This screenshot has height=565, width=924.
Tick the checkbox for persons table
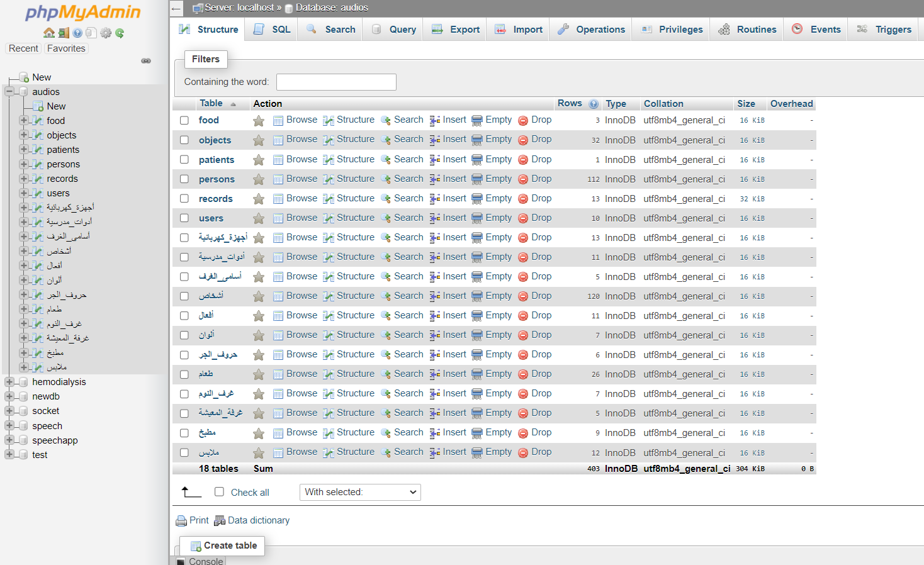coord(184,179)
